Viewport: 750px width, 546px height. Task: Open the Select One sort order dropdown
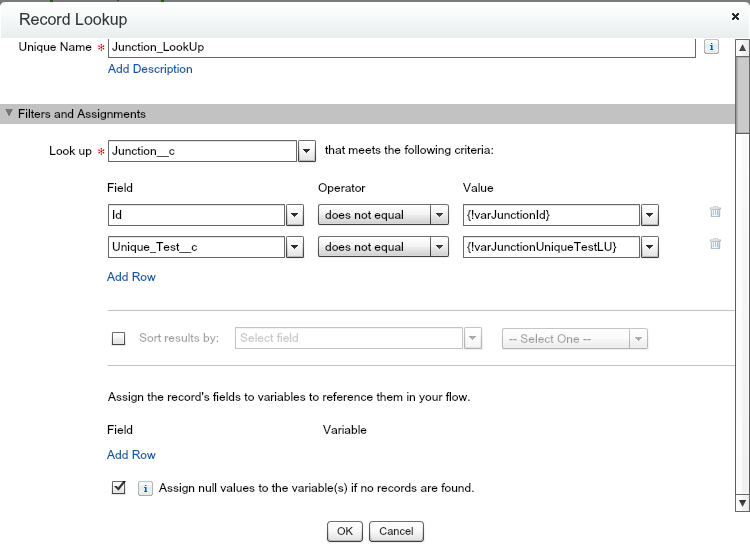[638, 339]
